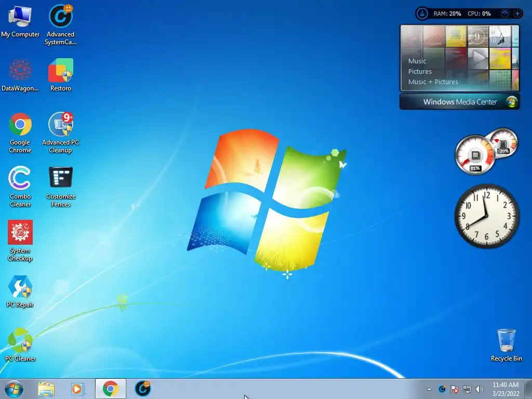Select the PC Repair desktop shortcut
The image size is (532, 399).
pyautogui.click(x=20, y=291)
